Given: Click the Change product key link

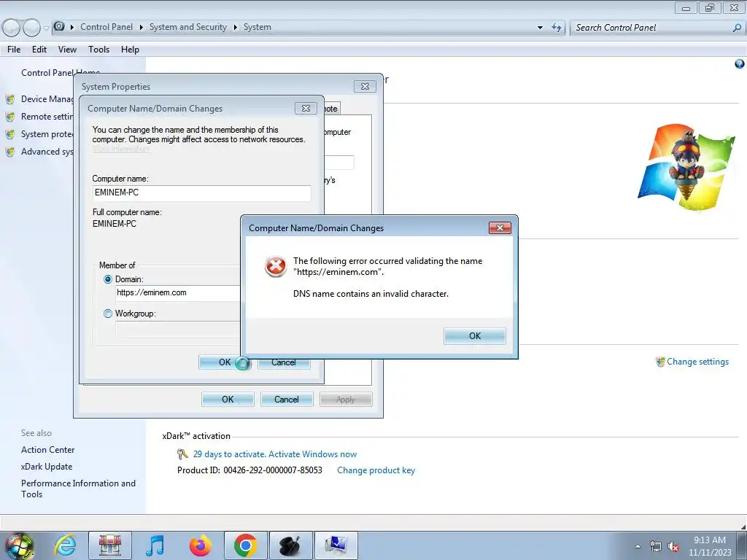Looking at the screenshot, I should point(376,470).
